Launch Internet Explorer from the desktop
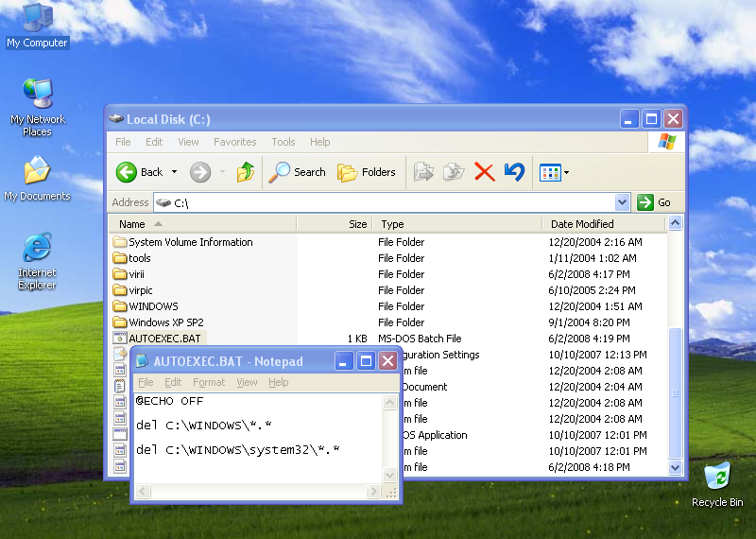 tap(37, 261)
